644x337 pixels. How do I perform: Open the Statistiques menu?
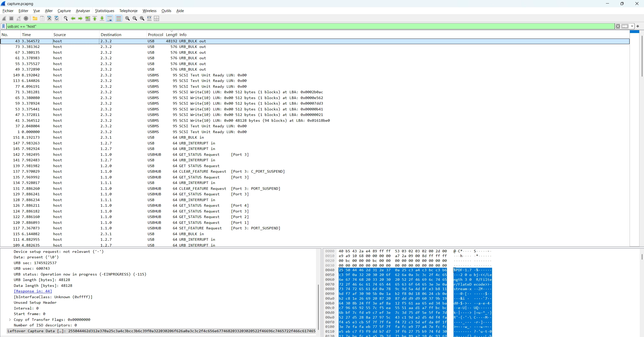click(x=105, y=11)
